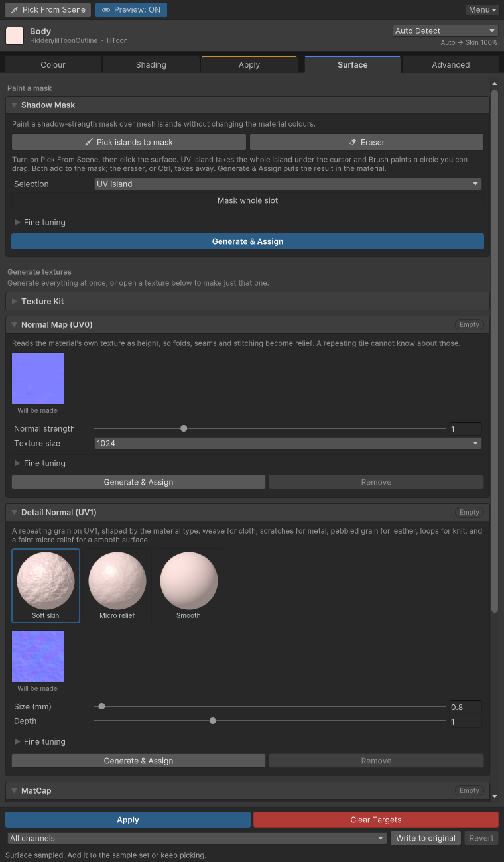Adjust the Size (mm) slider
Image resolution: width=504 pixels, height=862 pixels.
[270, 707]
